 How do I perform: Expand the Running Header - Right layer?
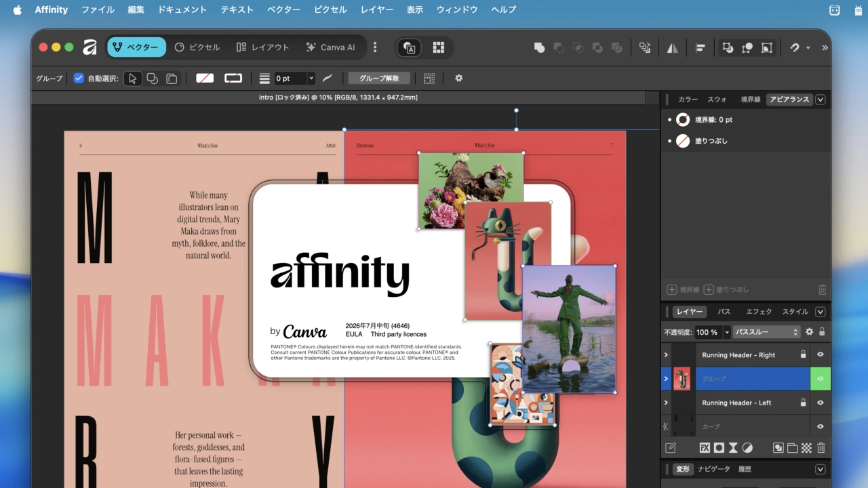coord(666,354)
